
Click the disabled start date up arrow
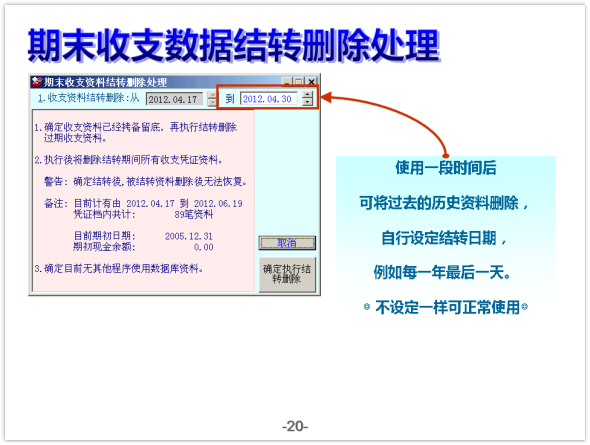pyautogui.click(x=212, y=95)
